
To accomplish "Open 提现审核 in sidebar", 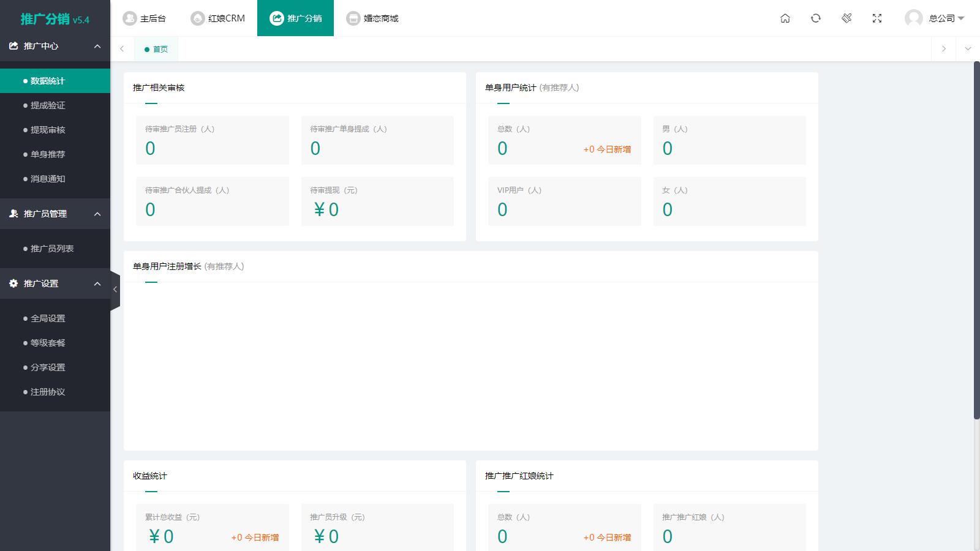I will tap(48, 130).
